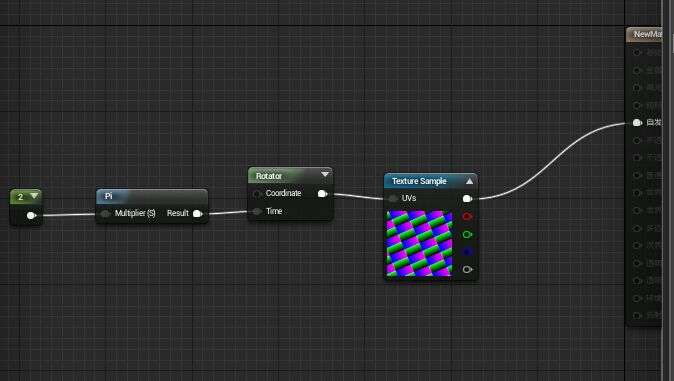674x381 pixels.
Task: Click the Result output pin on Pi node
Action: [x=198, y=213]
